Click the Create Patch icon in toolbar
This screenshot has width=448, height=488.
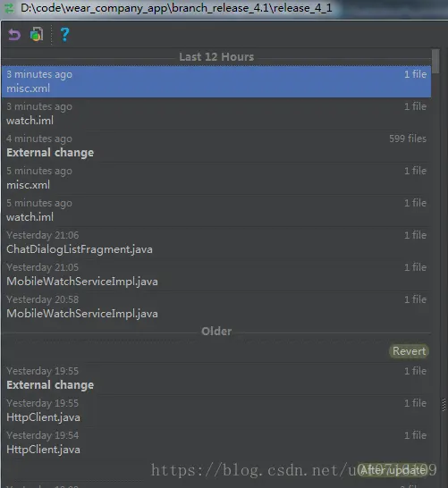[37, 34]
